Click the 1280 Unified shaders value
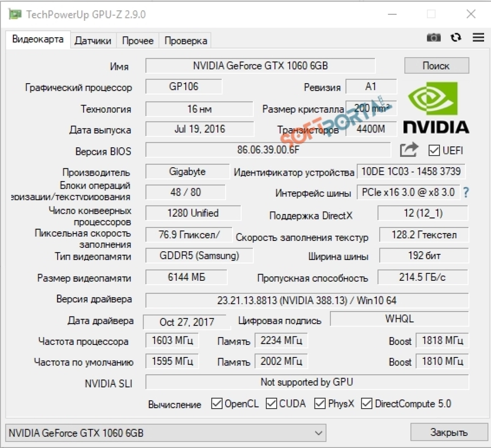The width and height of the screenshot is (491, 448). coord(193,213)
